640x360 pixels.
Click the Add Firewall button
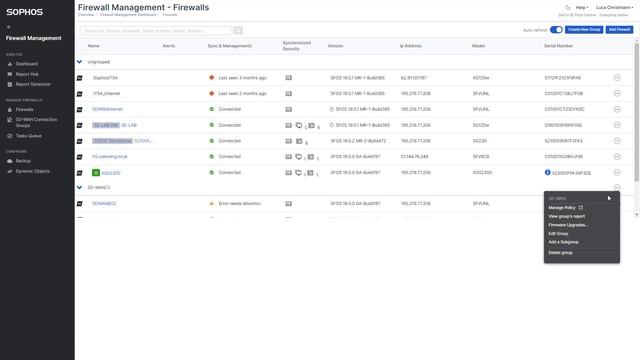(x=619, y=29)
